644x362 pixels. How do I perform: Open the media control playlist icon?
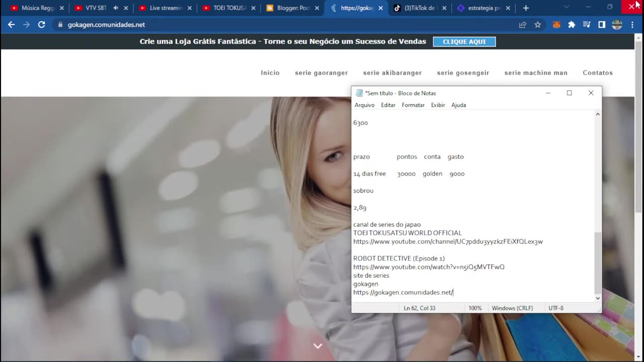[587, 25]
